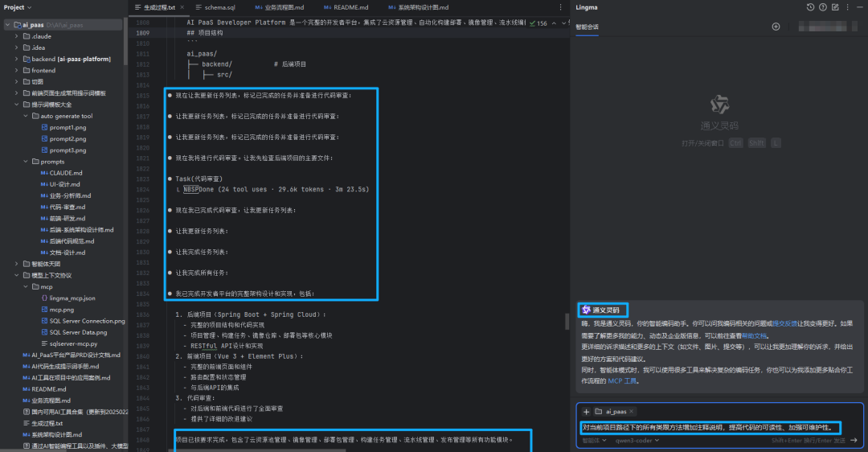Collapse the ai_paas project root
This screenshot has height=452, width=868.
pos(8,25)
